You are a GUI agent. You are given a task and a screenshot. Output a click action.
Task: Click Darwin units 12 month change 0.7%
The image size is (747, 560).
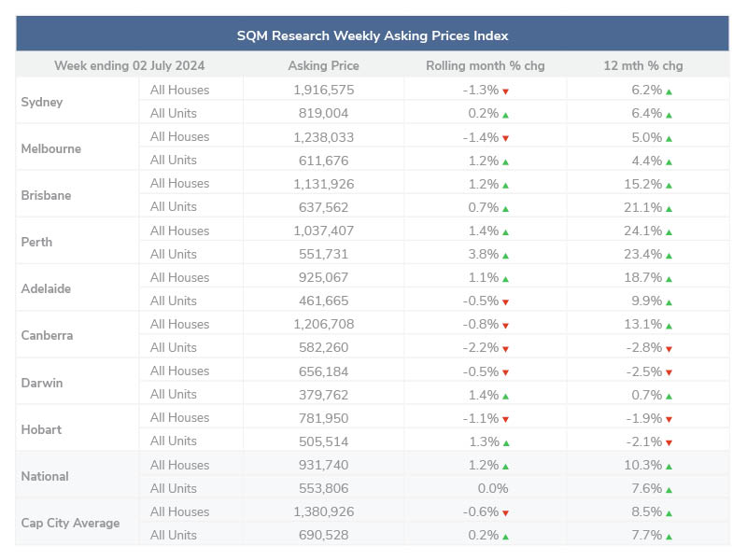[x=646, y=395]
